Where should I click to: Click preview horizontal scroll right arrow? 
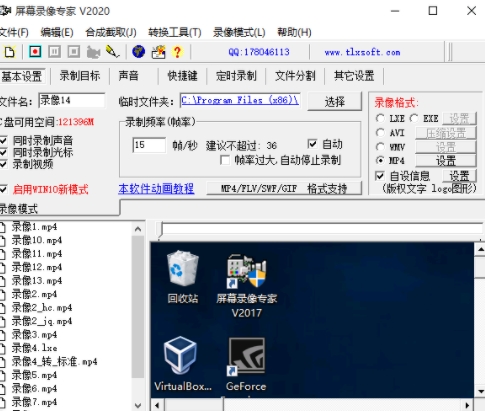[x=467, y=405]
